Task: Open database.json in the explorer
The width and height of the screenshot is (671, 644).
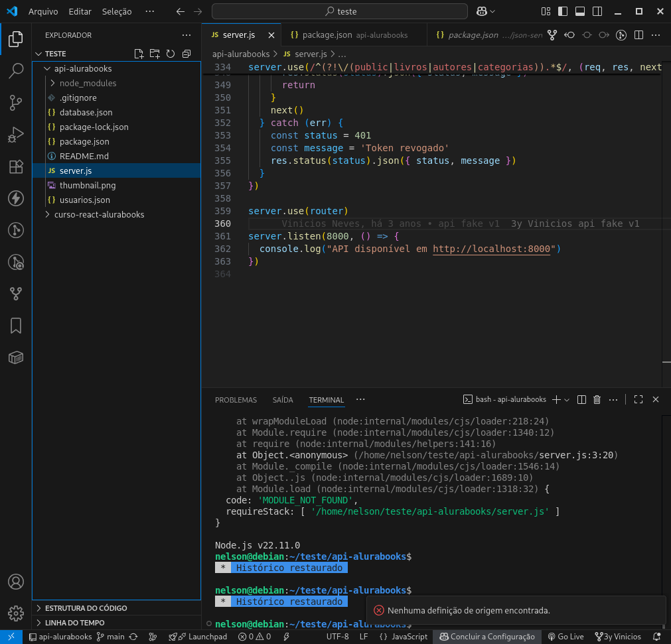Action: (116, 112)
